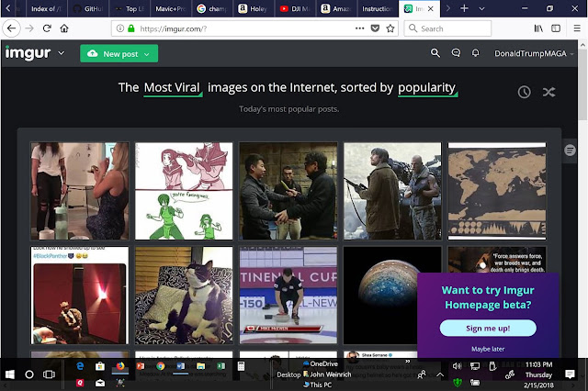Viewport: 588px width, 391px height.
Task: Click the shuffle random icon
Action: tap(548, 92)
